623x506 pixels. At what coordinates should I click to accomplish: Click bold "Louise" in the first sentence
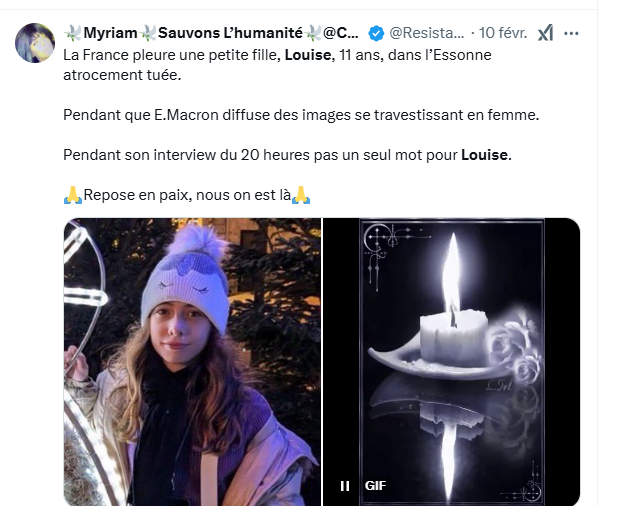pyautogui.click(x=307, y=54)
